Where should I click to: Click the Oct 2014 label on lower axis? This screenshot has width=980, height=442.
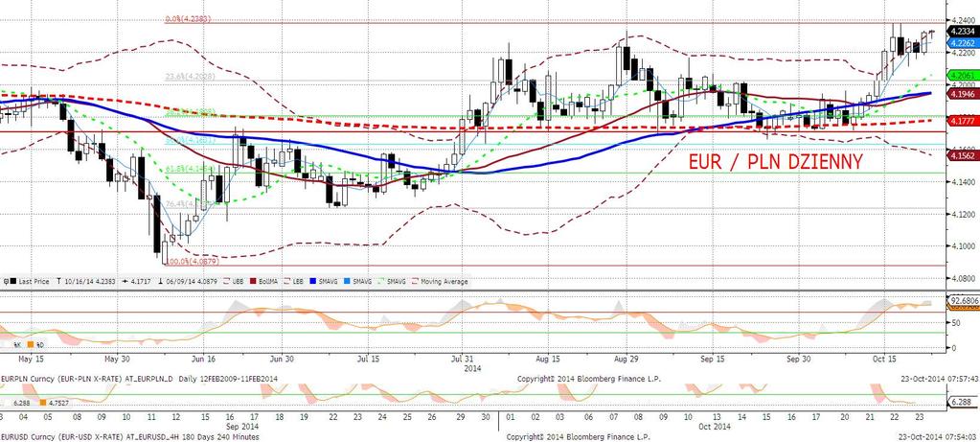pos(716,427)
